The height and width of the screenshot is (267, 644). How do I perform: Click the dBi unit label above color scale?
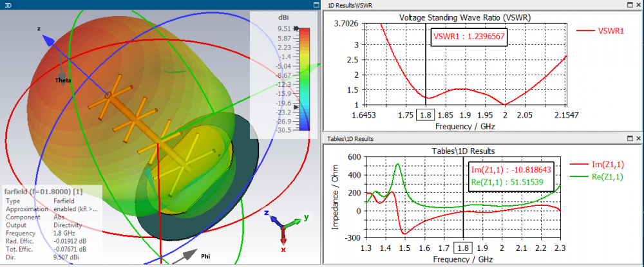point(283,18)
